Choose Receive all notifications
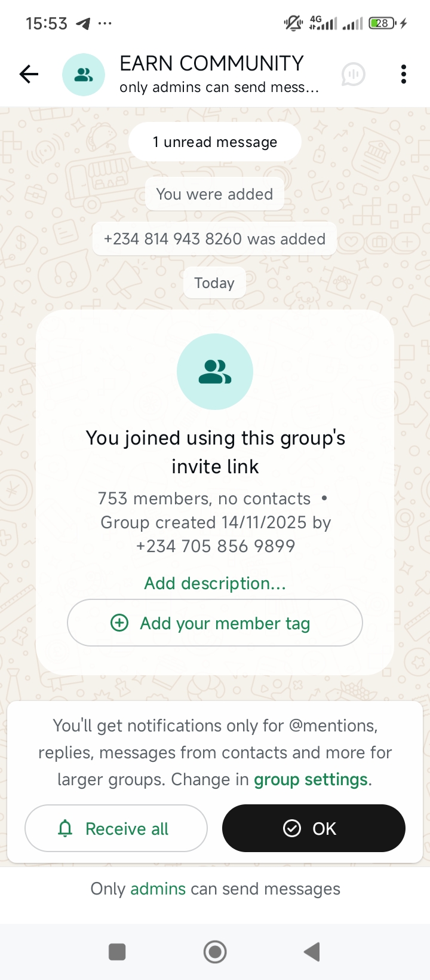This screenshot has height=980, width=430. pos(116,828)
